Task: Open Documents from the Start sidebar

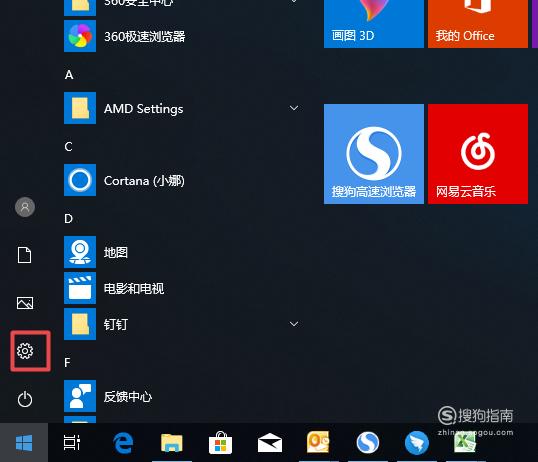Action: [24, 255]
